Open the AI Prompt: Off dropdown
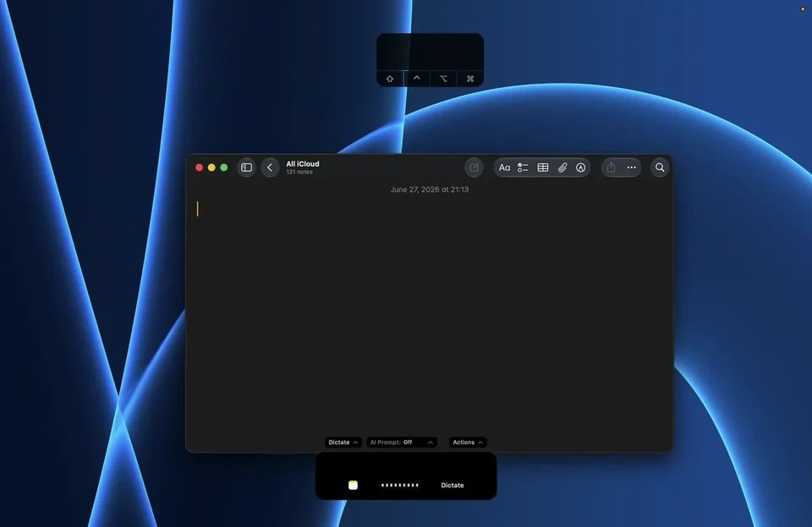Viewport: 812px width, 527px height. (402, 442)
